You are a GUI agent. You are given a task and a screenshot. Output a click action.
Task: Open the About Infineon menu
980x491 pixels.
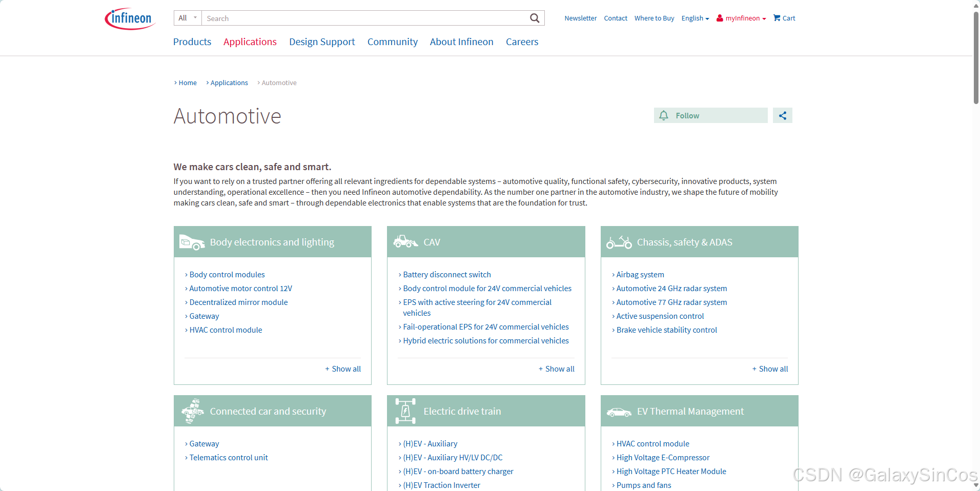(x=462, y=42)
